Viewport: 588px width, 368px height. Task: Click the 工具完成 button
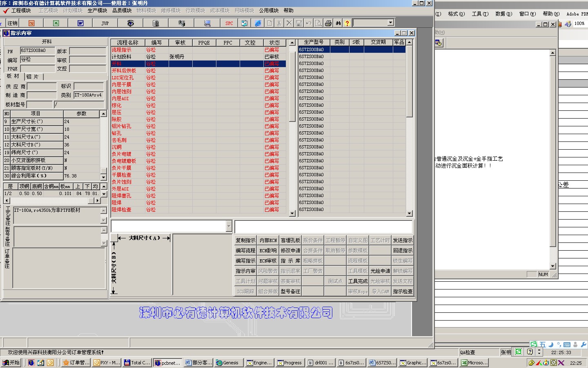tap(358, 281)
